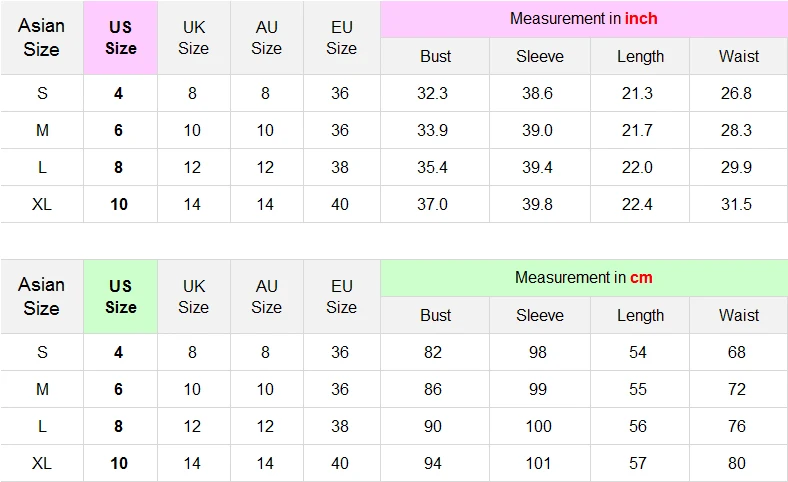Click the waist value 68

coord(737,352)
